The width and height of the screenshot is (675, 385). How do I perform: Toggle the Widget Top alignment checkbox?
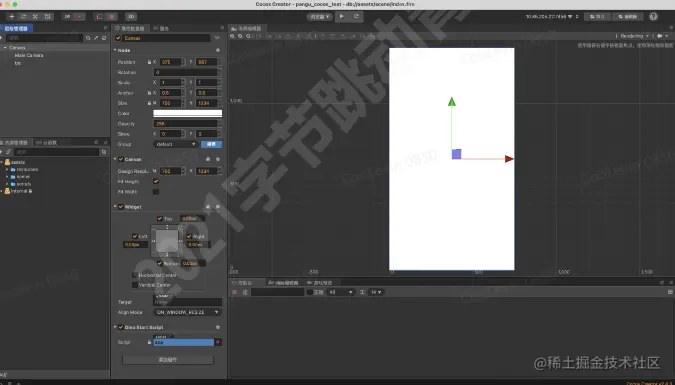click(160, 219)
